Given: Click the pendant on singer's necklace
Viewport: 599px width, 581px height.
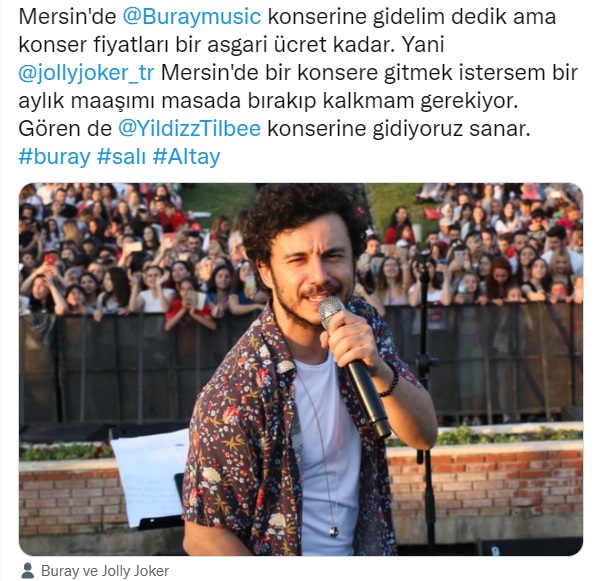Looking at the screenshot, I should click(x=334, y=531).
